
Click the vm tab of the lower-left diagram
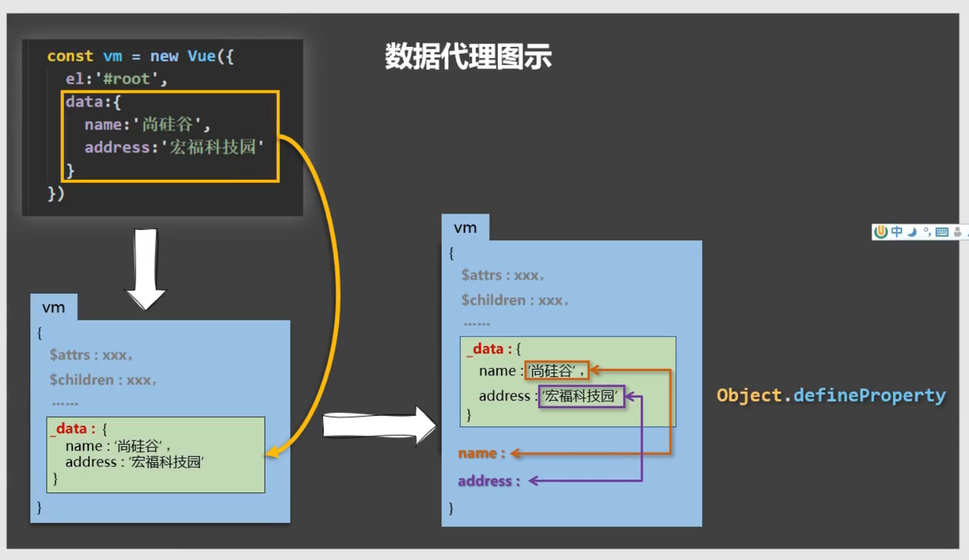click(x=54, y=308)
